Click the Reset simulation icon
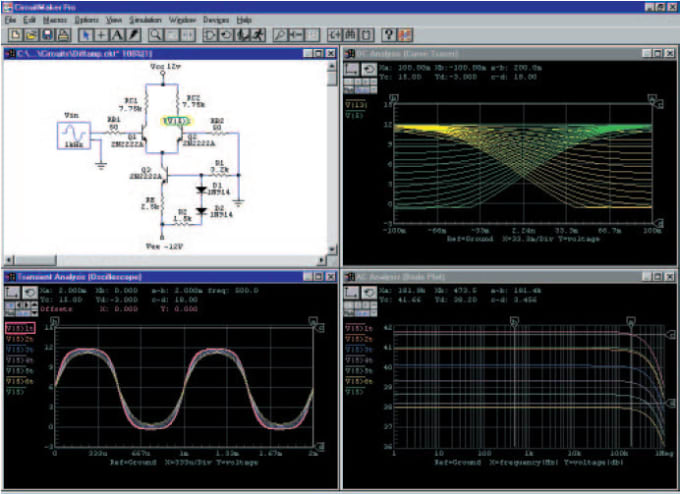Image resolution: width=680 pixels, height=494 pixels. pyautogui.click(x=226, y=35)
